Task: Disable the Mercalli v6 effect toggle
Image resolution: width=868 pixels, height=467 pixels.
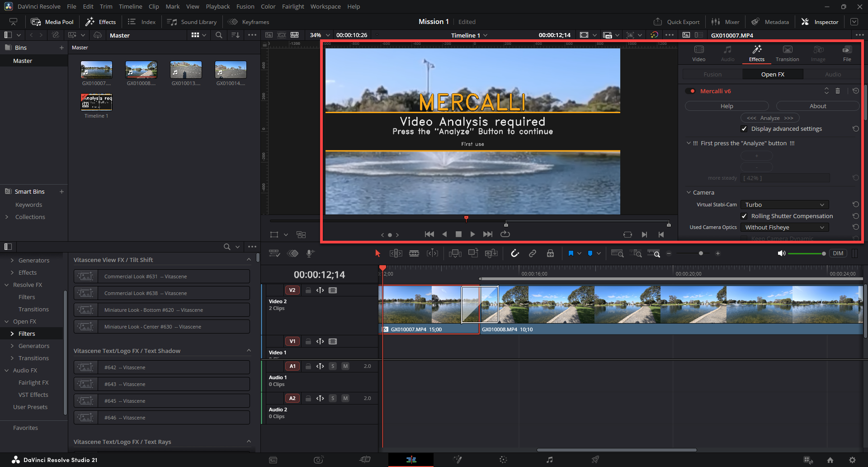Action: click(x=691, y=91)
